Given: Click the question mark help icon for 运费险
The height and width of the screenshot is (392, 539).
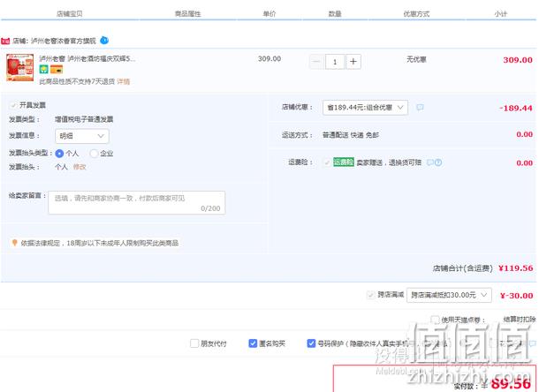Looking at the screenshot, I should [438, 162].
